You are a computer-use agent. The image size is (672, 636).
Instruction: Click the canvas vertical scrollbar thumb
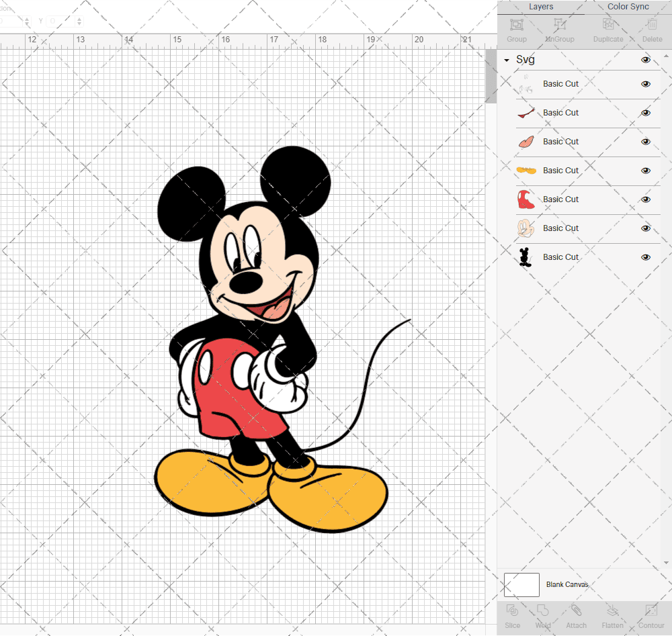pyautogui.click(x=491, y=77)
